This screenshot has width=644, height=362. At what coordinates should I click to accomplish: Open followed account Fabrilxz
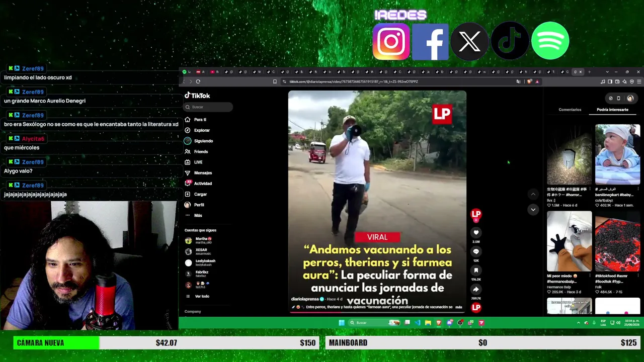[197, 274]
